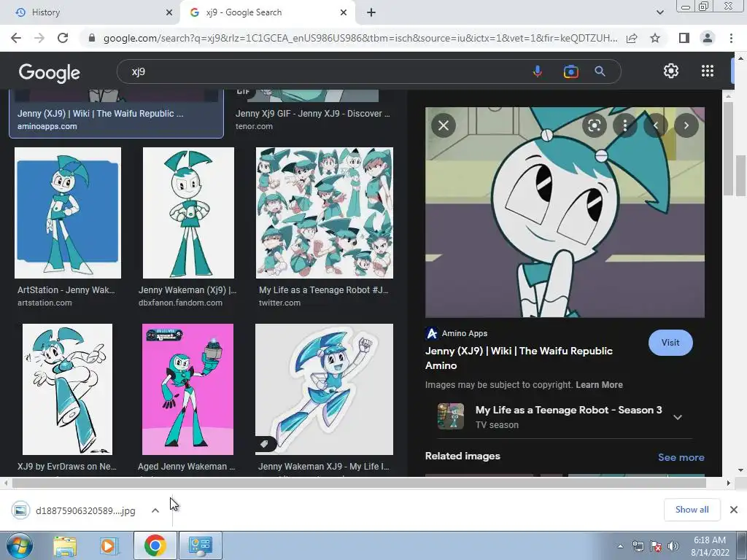Expand My Life as a Teenage Robot Season 3
This screenshot has height=560, width=747.
[x=678, y=417]
